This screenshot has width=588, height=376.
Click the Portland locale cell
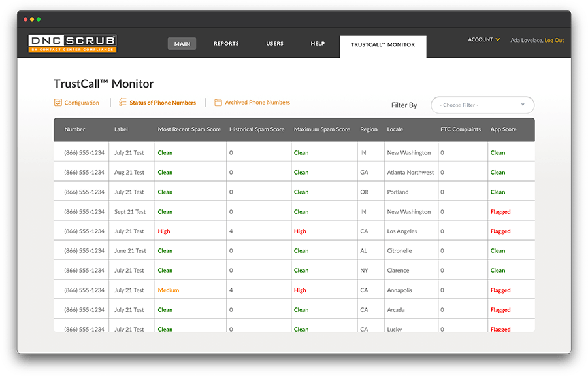pos(398,192)
